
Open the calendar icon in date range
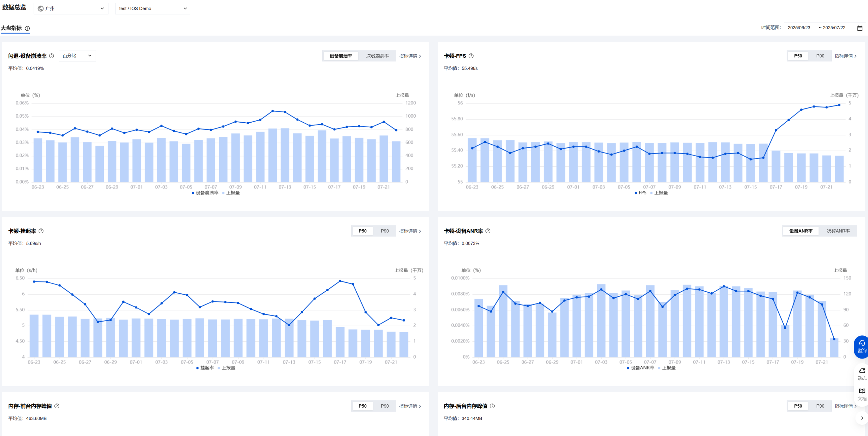pos(859,28)
